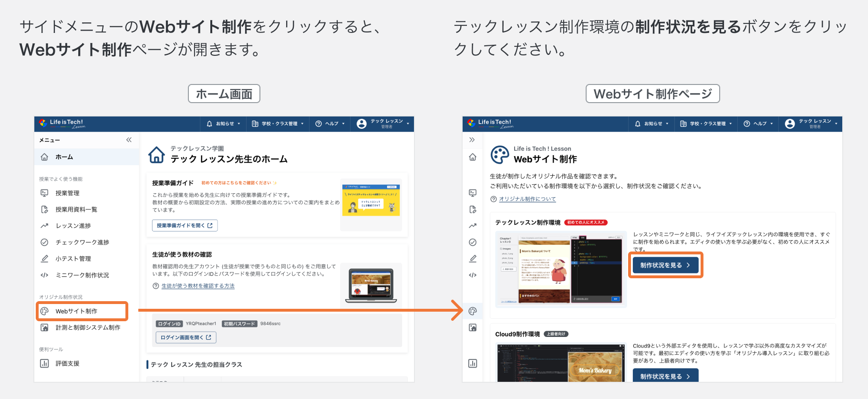
Task: Open ヘルプ dropdown on Webサイト制作 page
Action: tap(758, 124)
